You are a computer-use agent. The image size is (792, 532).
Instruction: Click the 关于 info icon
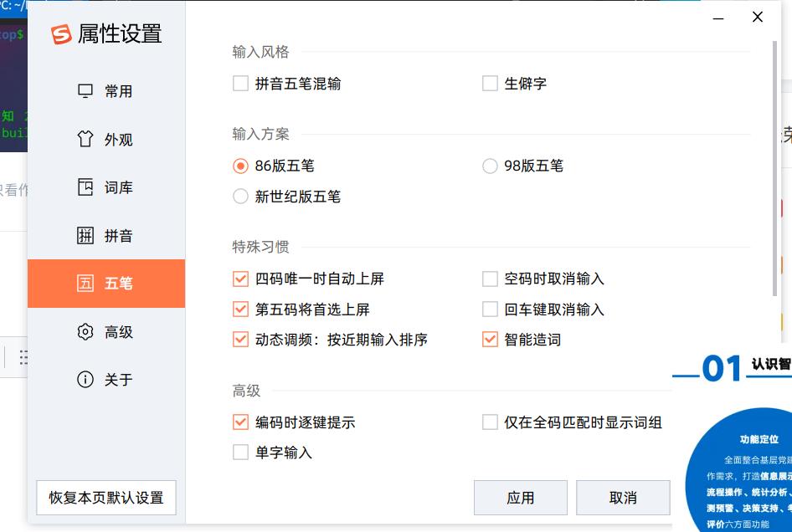85,379
